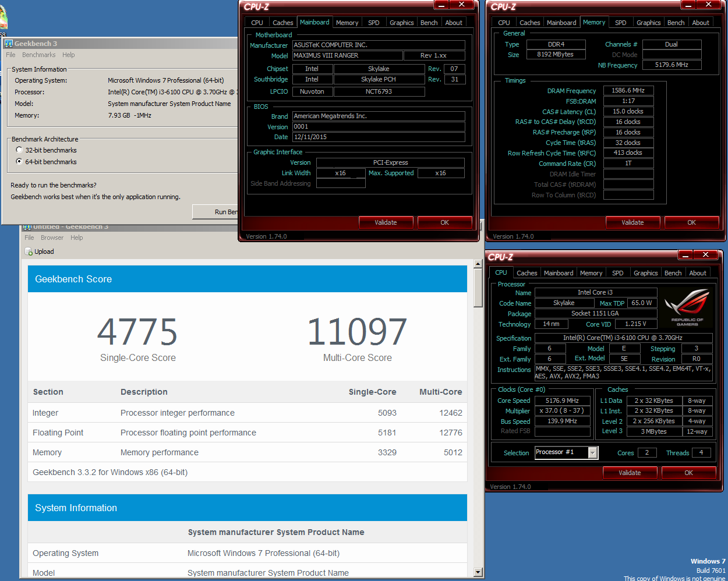Click the Bus Speed field 139.9 MHz

point(562,421)
